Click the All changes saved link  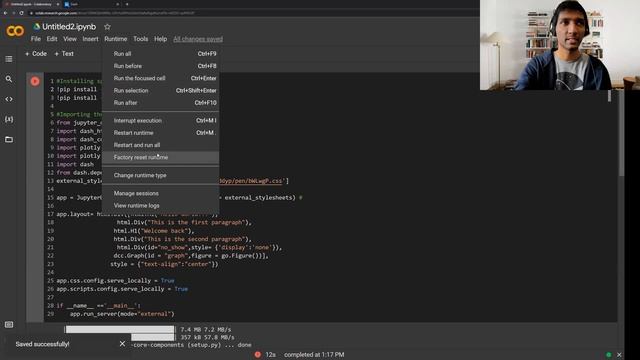(198, 39)
